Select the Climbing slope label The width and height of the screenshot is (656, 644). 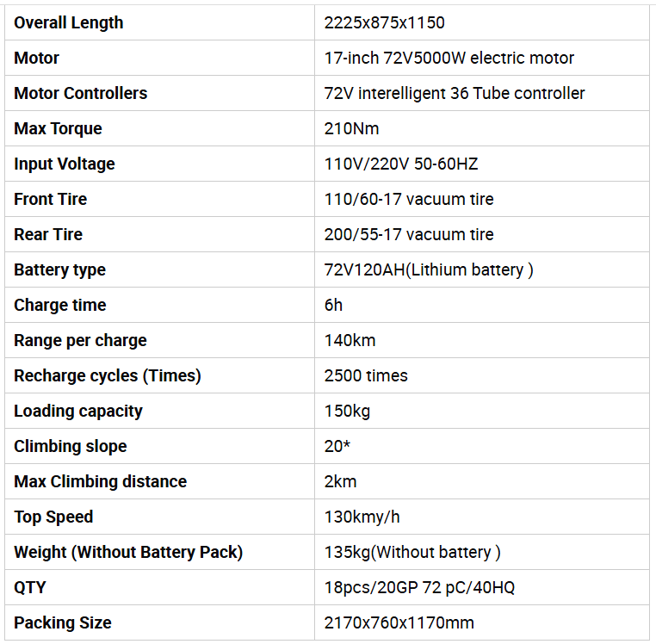tap(71, 447)
